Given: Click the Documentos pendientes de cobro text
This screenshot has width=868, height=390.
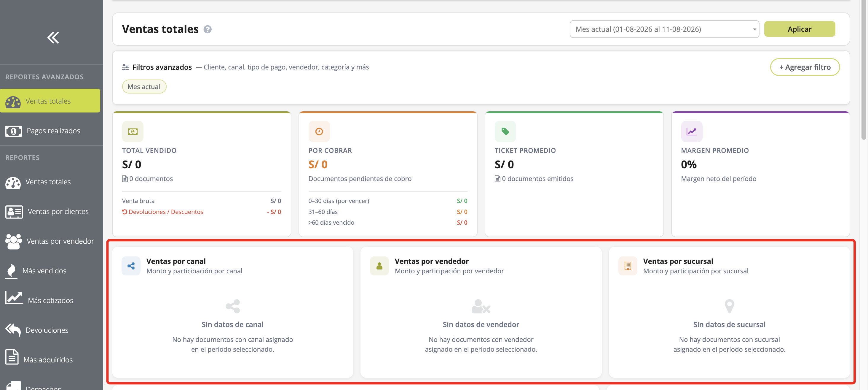Looking at the screenshot, I should coord(360,179).
